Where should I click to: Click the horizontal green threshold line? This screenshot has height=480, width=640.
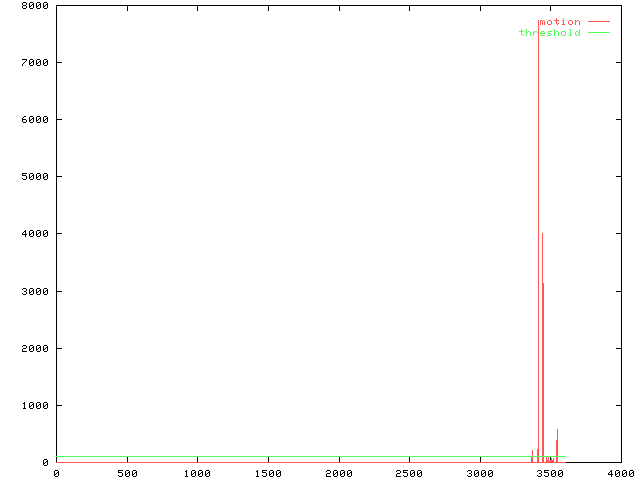click(x=300, y=457)
